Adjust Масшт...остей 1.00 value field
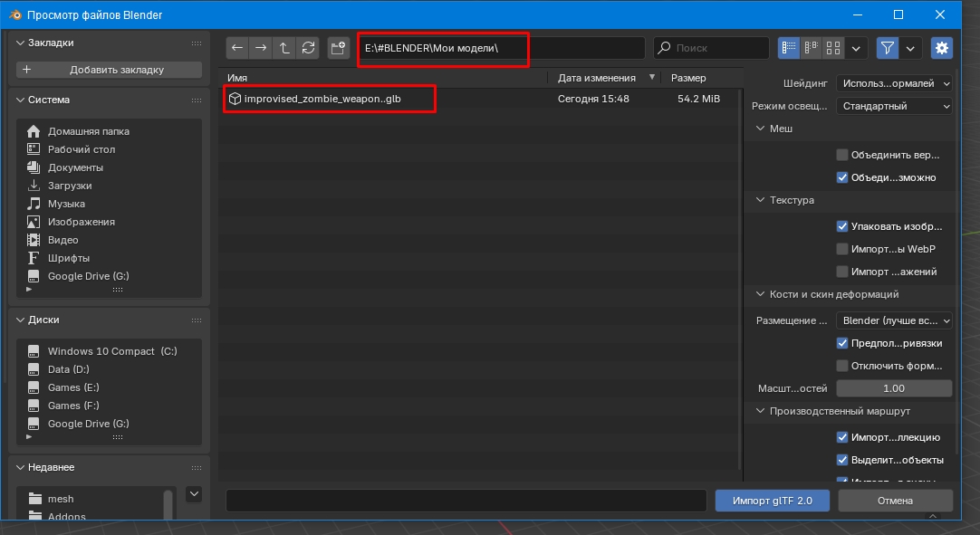The image size is (980, 535). (x=894, y=388)
